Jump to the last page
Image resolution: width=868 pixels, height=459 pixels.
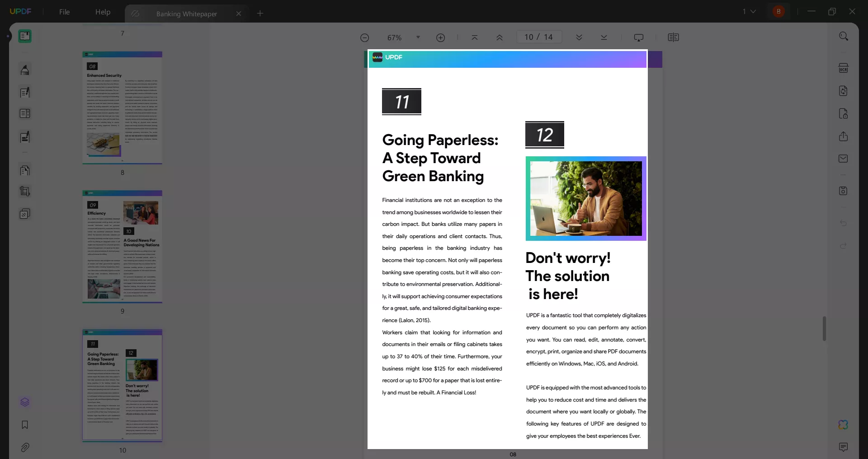point(604,37)
